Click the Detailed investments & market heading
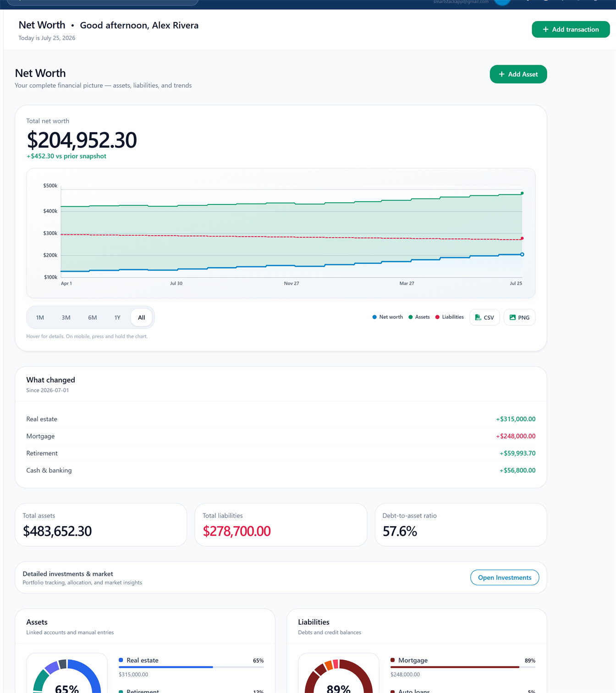 tap(68, 574)
